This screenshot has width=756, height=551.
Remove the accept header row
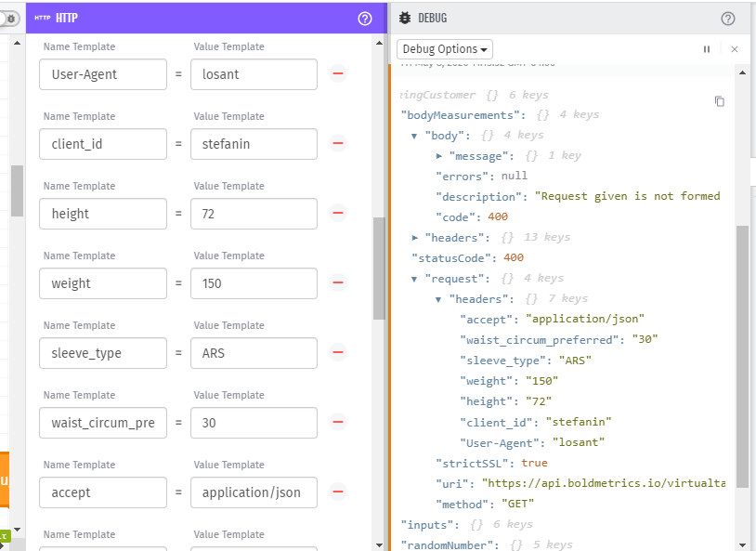click(x=338, y=492)
